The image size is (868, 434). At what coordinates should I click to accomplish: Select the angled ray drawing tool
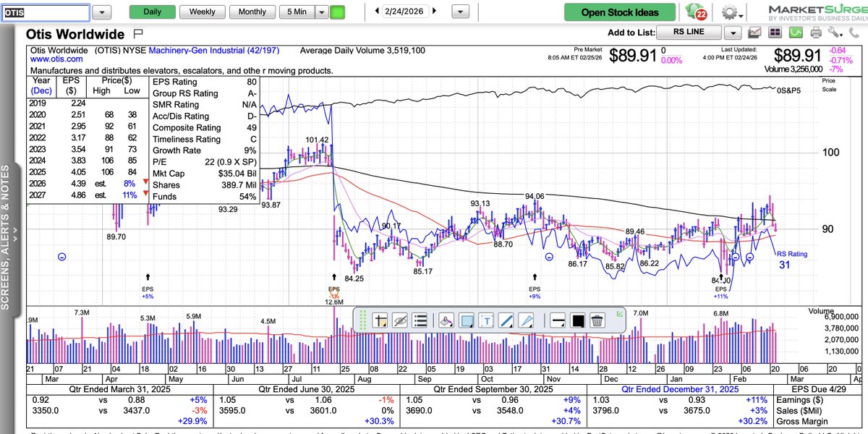tap(526, 320)
